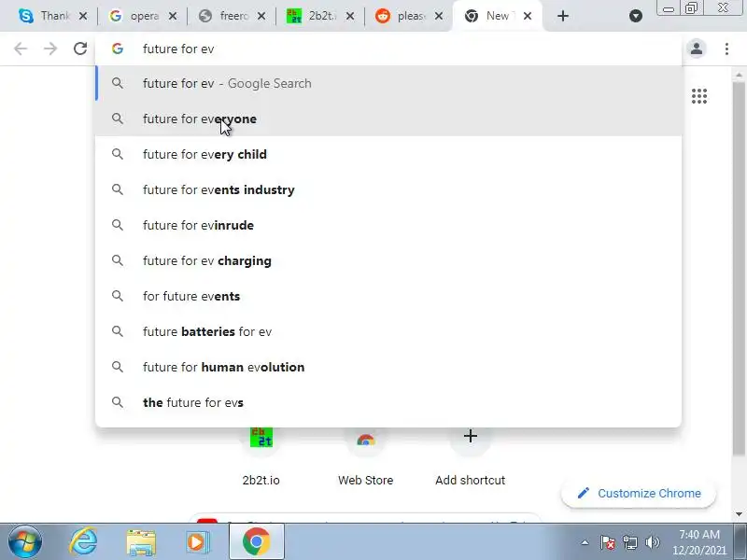Launch Internet Explorer from taskbar

pos(83,542)
